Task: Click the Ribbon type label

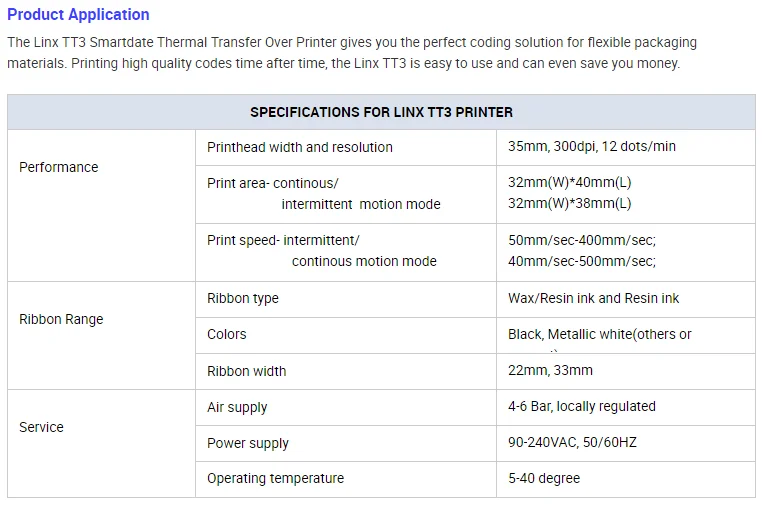Action: click(243, 298)
